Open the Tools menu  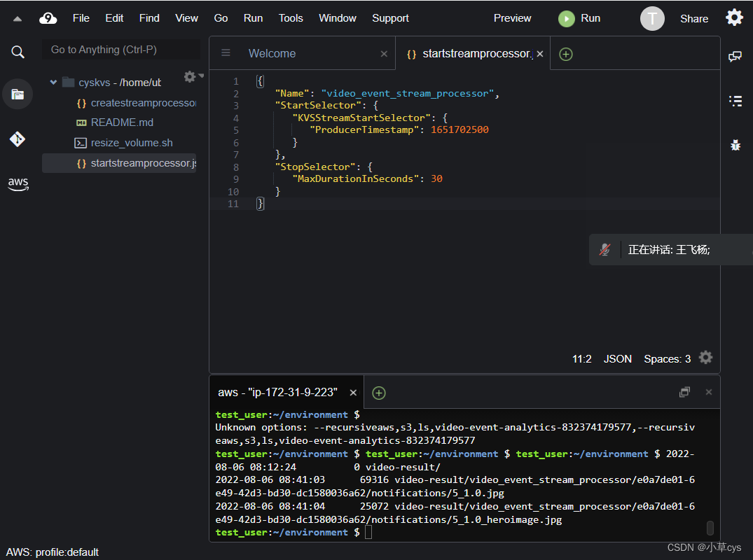(x=291, y=18)
